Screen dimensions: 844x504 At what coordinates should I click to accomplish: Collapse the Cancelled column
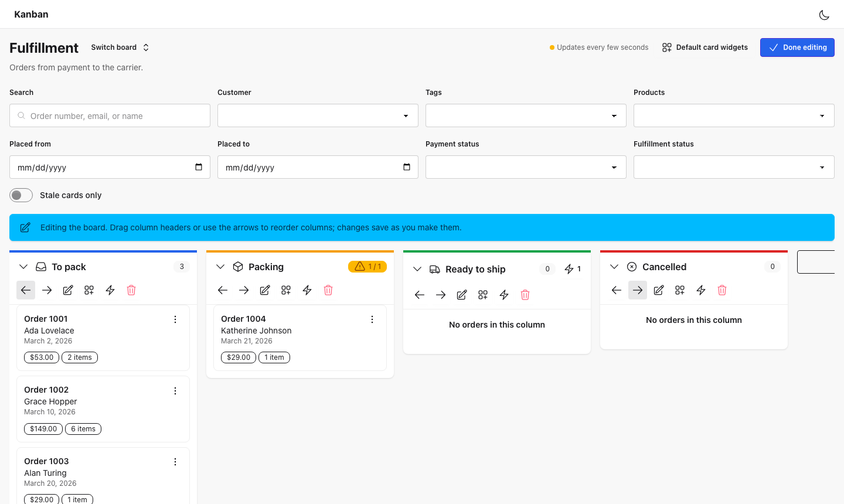point(614,267)
